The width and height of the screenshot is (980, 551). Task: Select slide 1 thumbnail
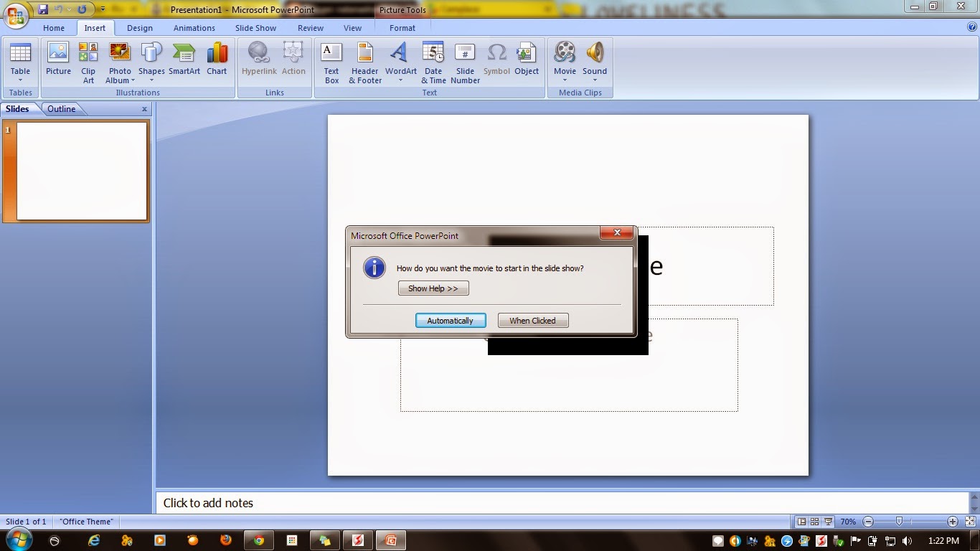82,171
